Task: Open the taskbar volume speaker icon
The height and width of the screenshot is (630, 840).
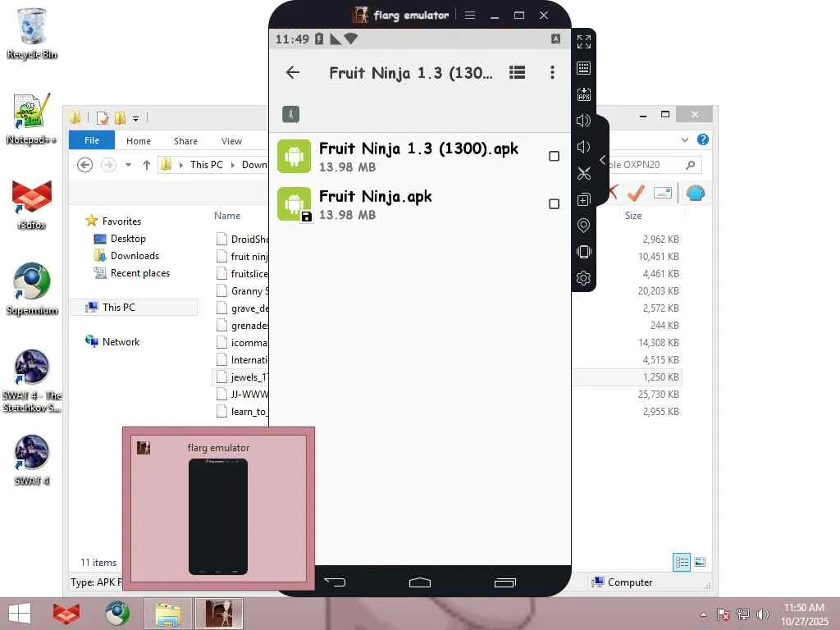Action: coord(763,614)
